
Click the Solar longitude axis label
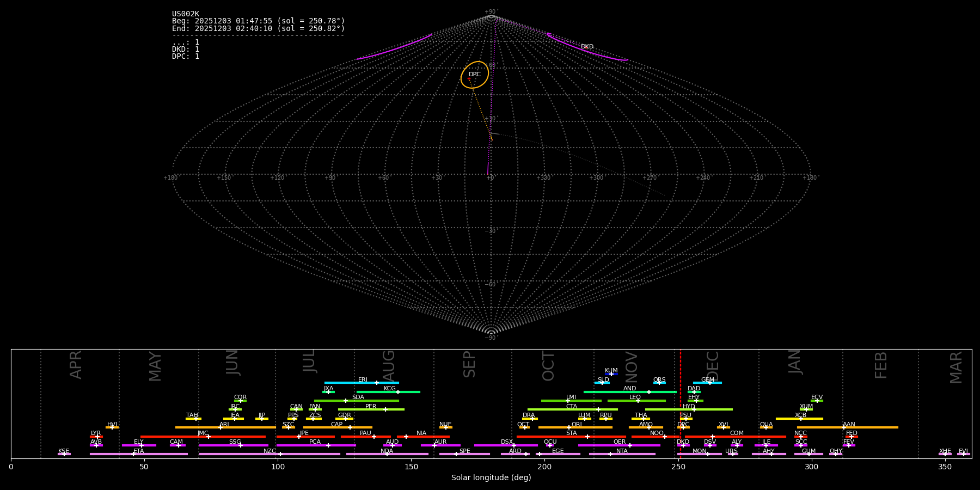pos(491,478)
